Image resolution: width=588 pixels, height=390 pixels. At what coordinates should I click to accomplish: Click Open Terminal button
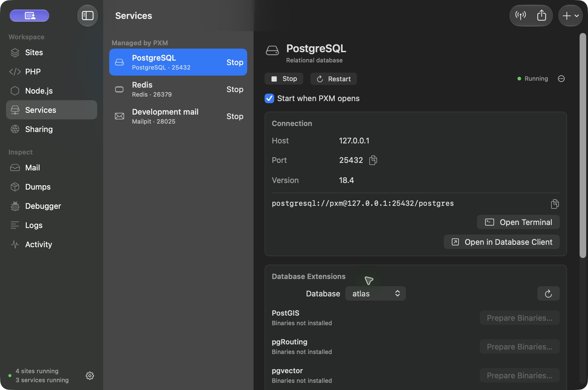coord(518,222)
